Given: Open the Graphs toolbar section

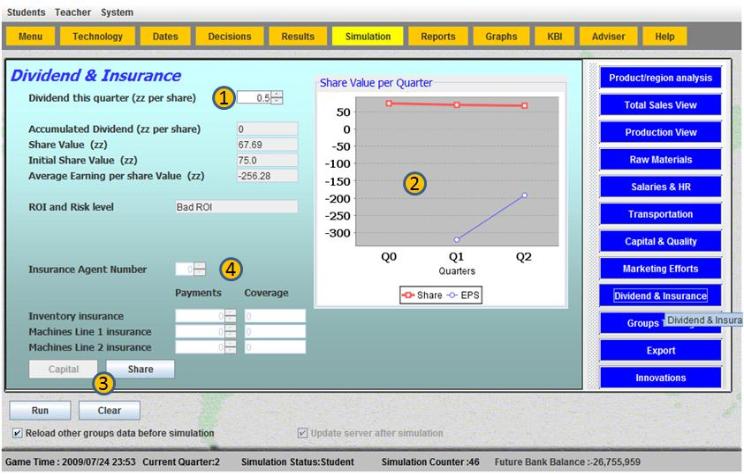Looking at the screenshot, I should pos(501,36).
